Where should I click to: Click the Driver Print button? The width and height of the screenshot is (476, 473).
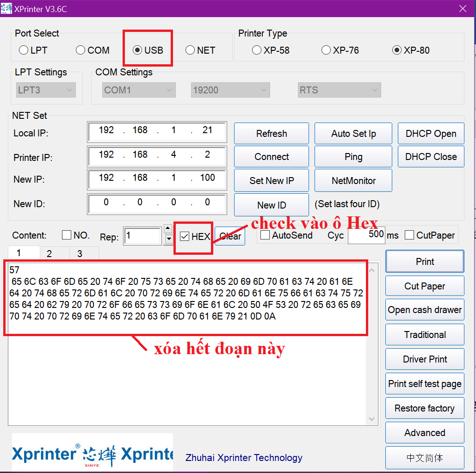point(425,359)
